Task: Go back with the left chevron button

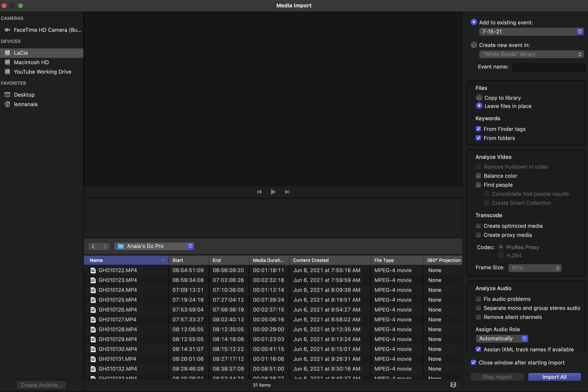Action: tap(93, 246)
